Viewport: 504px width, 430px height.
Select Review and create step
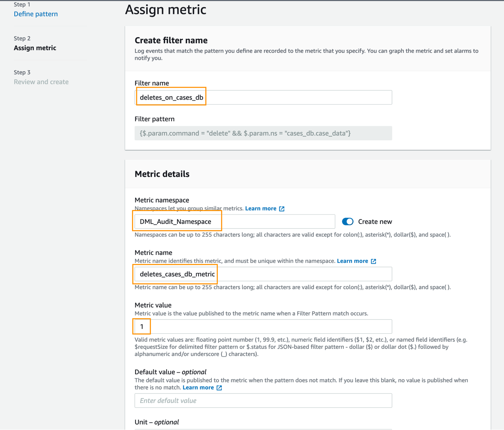coord(41,82)
